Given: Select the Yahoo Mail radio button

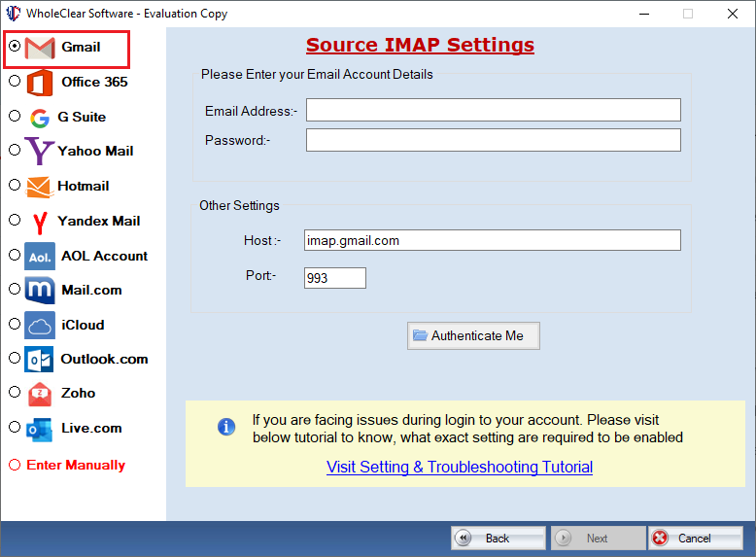Looking at the screenshot, I should tap(15, 150).
